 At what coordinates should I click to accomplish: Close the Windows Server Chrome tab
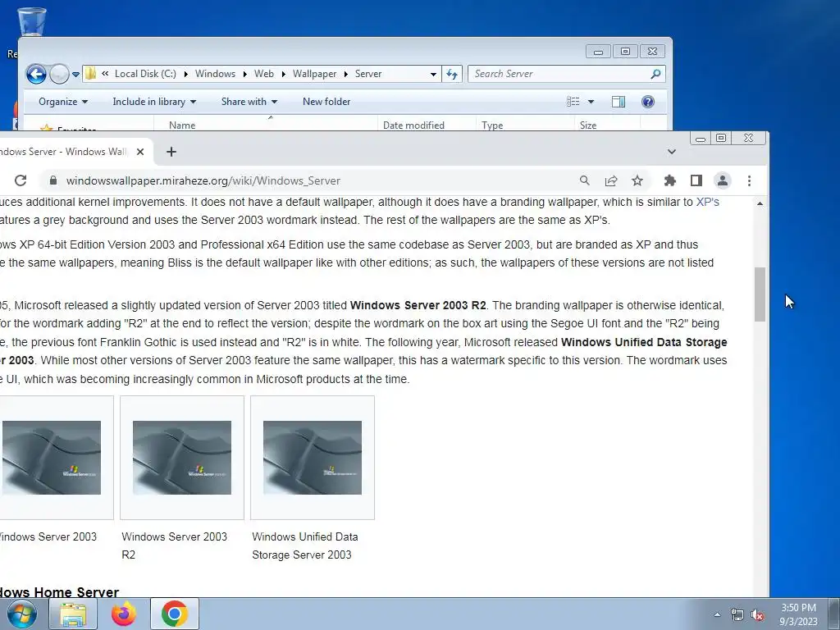coord(140,152)
